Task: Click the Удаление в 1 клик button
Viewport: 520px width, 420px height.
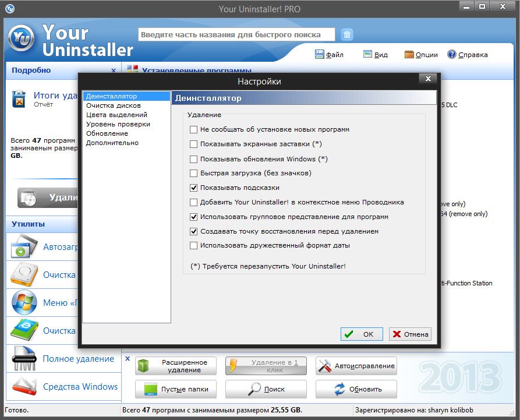Action: [x=266, y=366]
